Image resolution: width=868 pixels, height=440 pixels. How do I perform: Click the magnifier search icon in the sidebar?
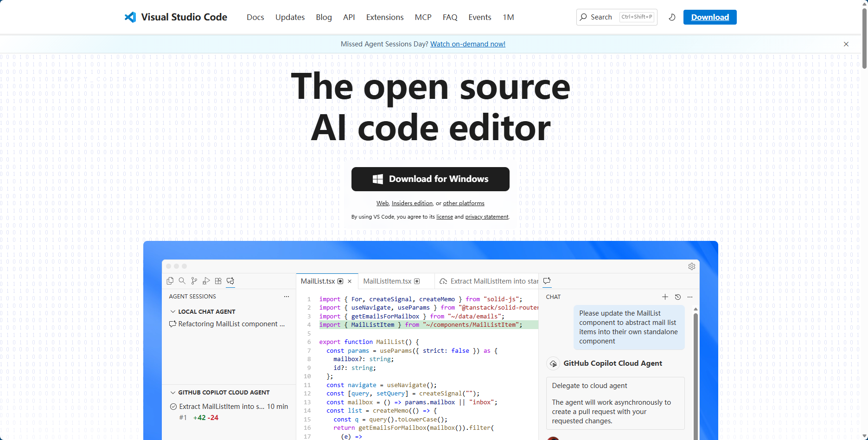(x=182, y=281)
